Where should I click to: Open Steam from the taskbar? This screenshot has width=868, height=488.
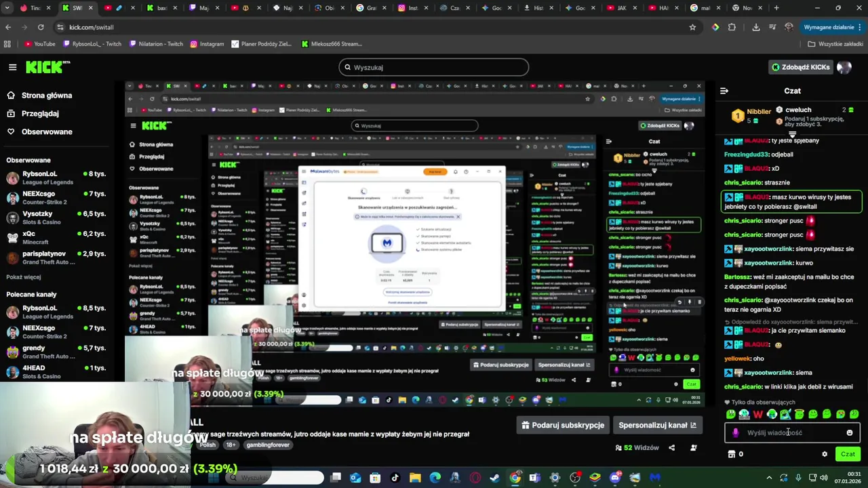point(495,478)
